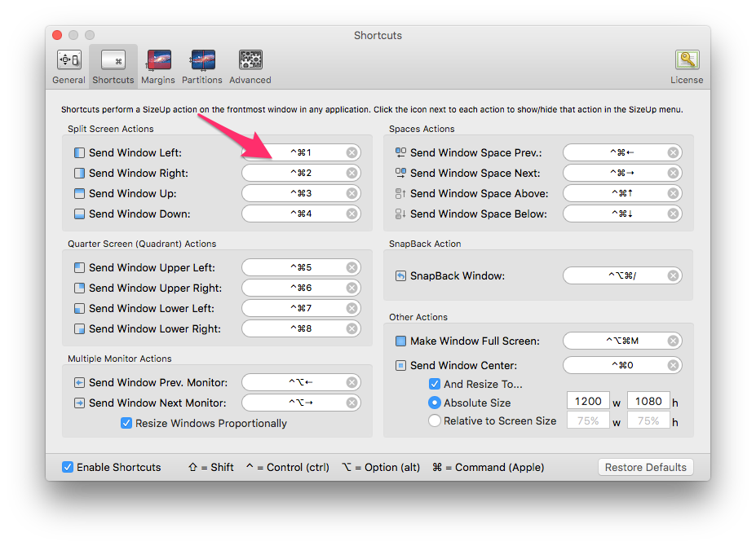This screenshot has width=756, height=546.
Task: Open the General preferences tab
Action: 69,67
